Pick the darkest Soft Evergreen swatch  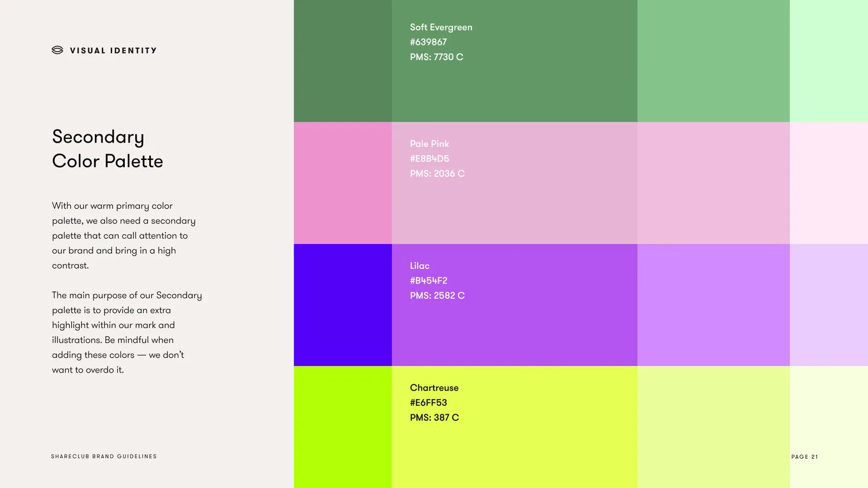[343, 61]
